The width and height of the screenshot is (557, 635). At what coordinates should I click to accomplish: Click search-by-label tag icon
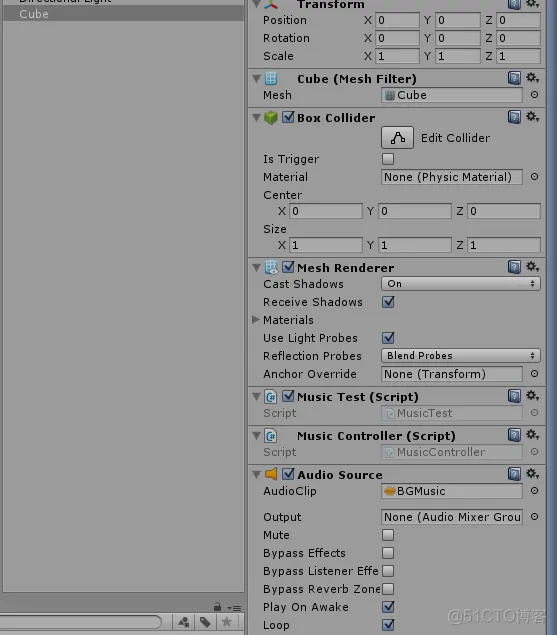point(205,622)
